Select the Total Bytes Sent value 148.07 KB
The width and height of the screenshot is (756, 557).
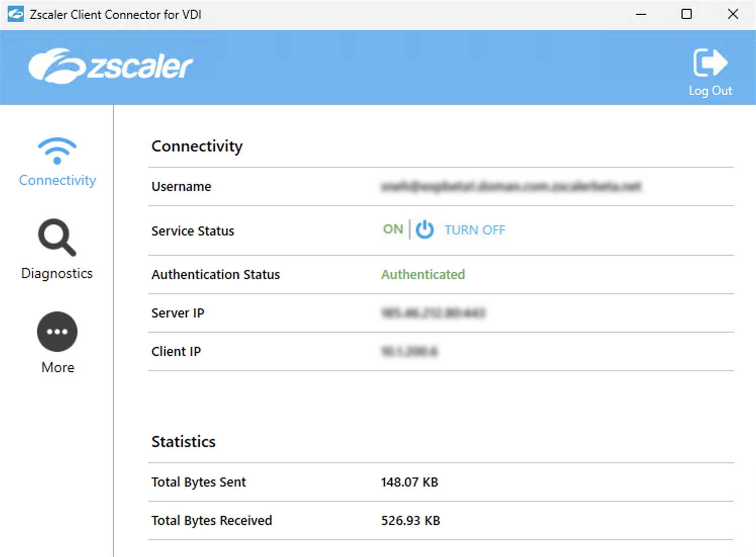tap(409, 482)
